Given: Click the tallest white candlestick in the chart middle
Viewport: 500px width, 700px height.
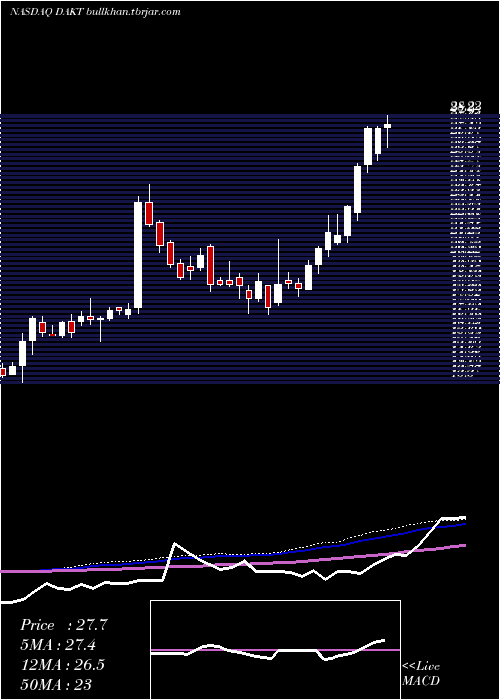Looking at the screenshot, I should click(138, 255).
